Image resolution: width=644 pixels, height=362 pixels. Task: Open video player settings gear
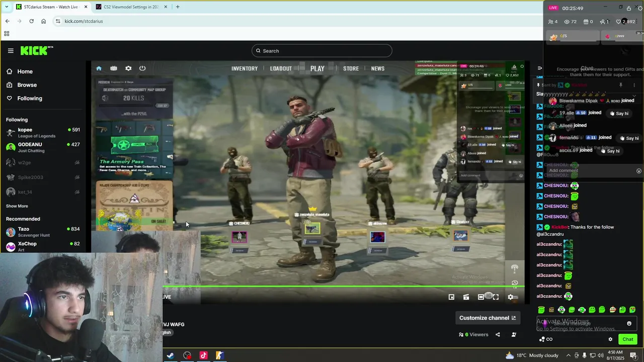click(511, 297)
